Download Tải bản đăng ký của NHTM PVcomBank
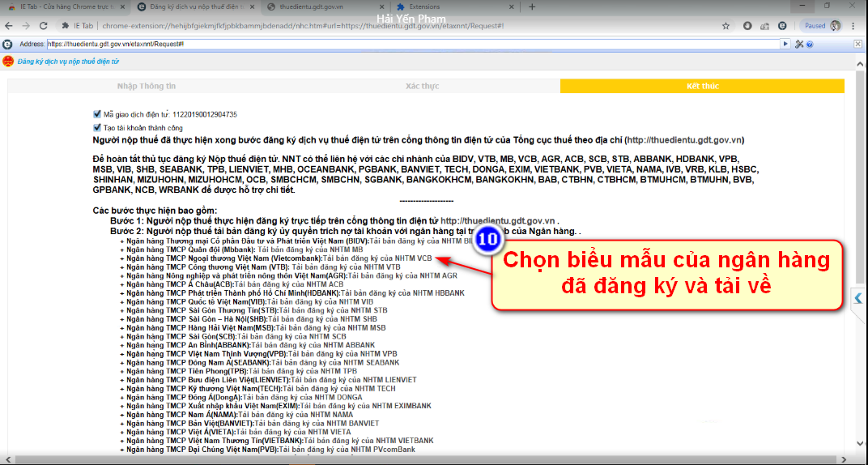 [x=347, y=449]
